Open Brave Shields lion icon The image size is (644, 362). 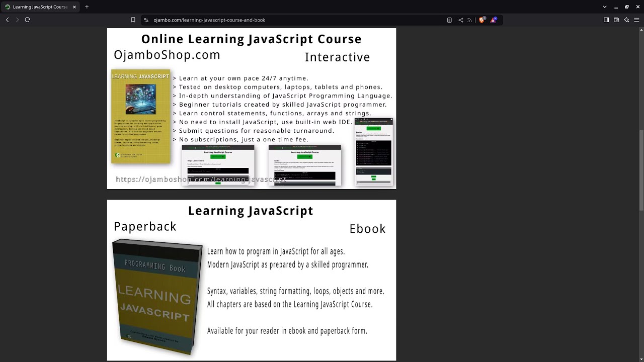pos(482,20)
